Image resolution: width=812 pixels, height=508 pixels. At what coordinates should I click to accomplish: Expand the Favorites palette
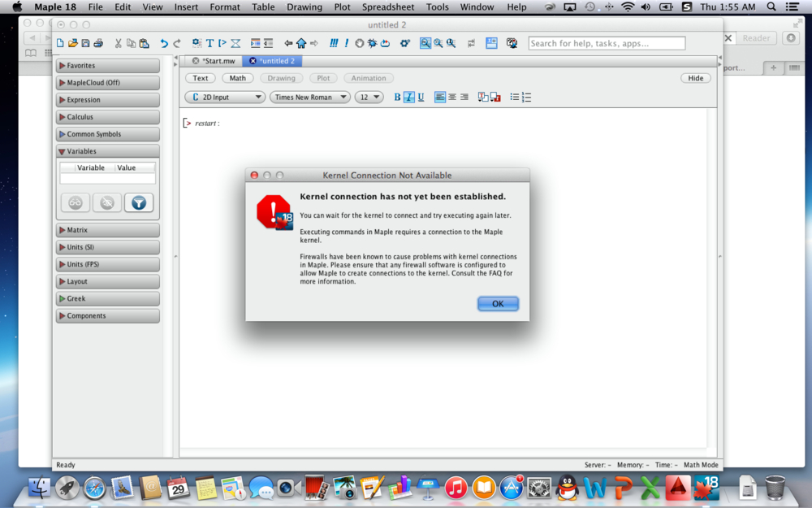pos(108,66)
